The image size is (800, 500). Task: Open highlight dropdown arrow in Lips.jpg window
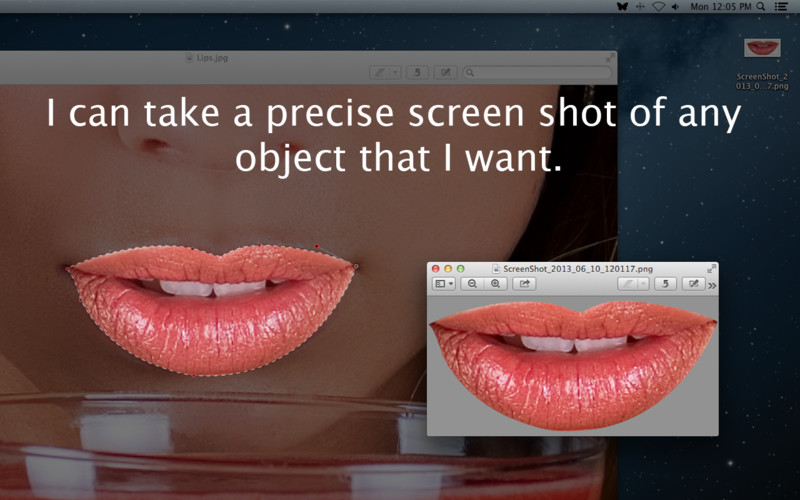coord(395,72)
